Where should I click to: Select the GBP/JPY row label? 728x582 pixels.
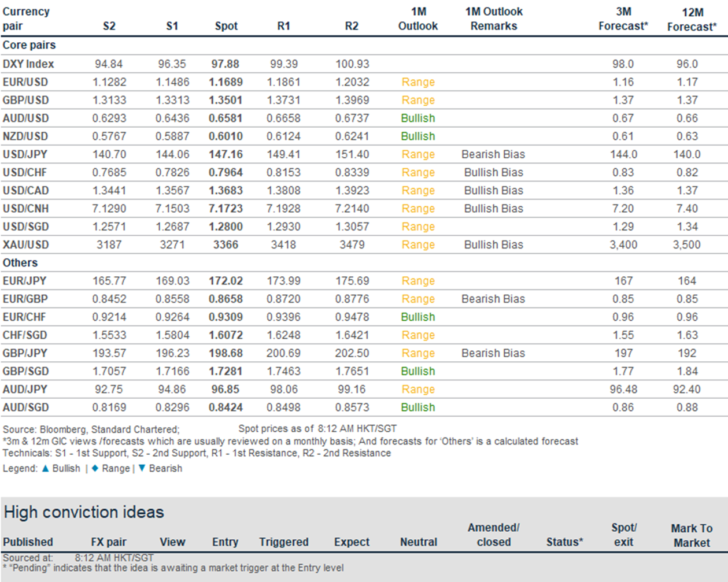pyautogui.click(x=25, y=353)
